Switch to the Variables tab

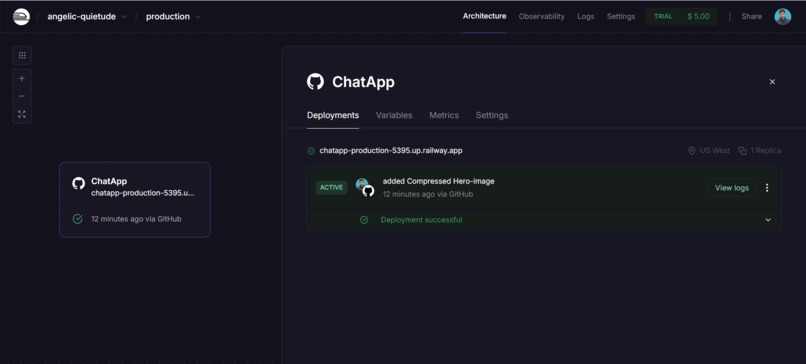(394, 115)
